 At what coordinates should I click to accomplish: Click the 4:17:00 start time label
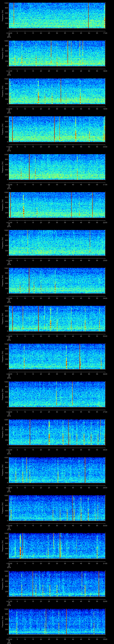[x=9, y=71]
